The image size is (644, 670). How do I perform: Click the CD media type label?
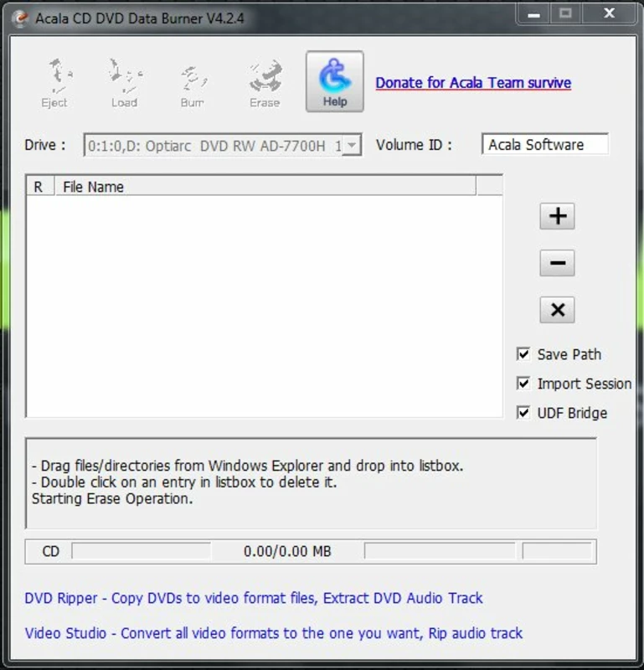click(x=50, y=551)
